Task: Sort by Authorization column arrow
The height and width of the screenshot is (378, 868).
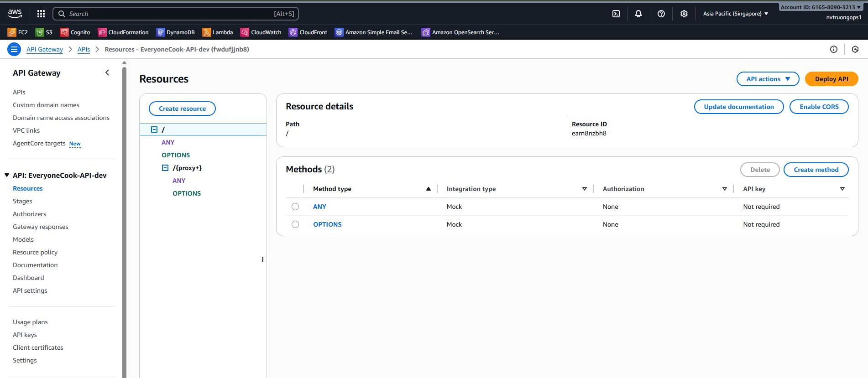Action: tap(724, 189)
